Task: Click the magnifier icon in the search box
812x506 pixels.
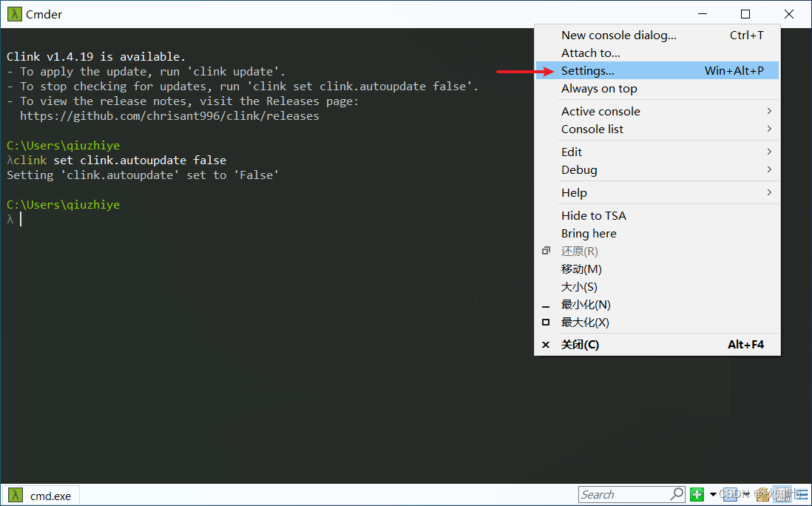Action: click(675, 494)
